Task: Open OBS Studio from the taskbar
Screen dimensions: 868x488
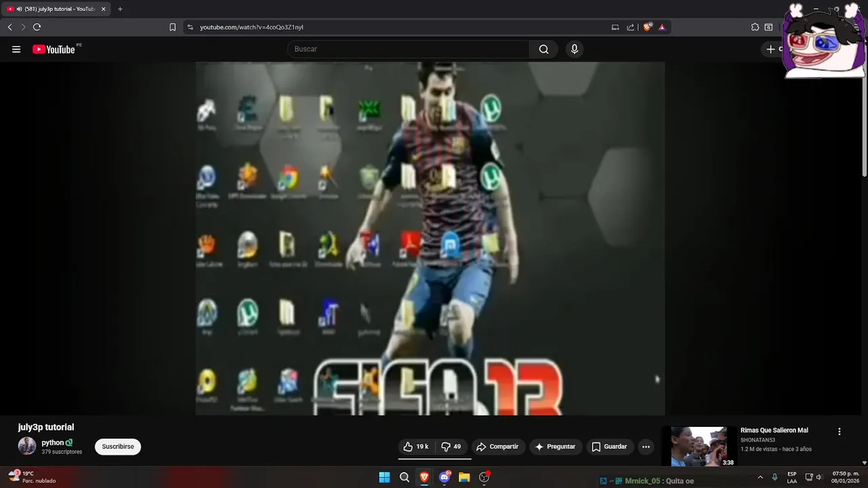Action: (484, 477)
